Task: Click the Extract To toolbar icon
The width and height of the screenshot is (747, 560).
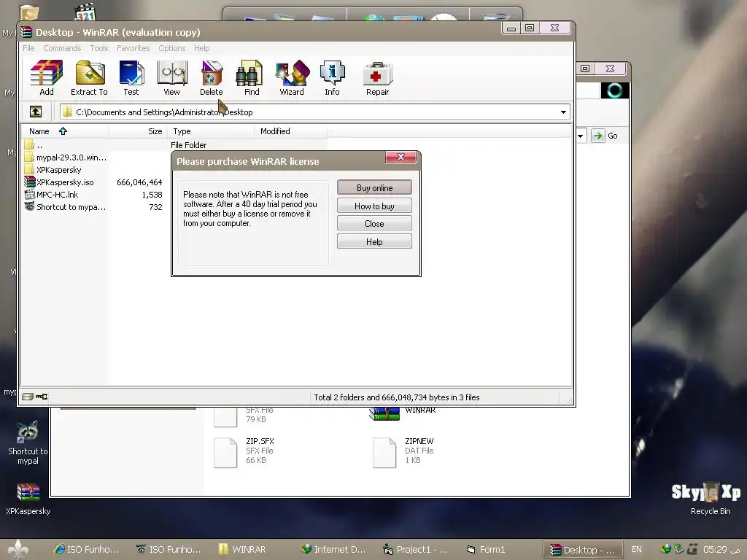Action: click(x=89, y=78)
